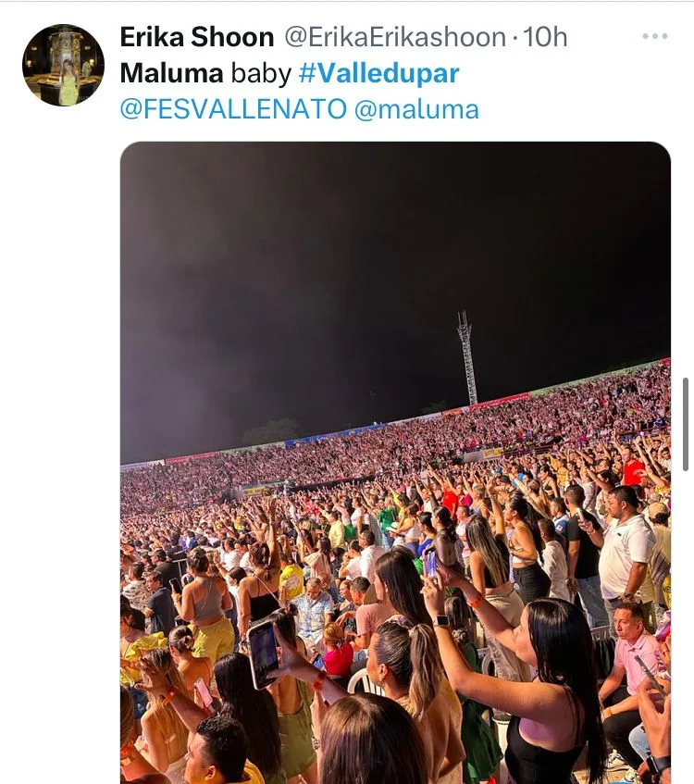Open the @maluma mention
Screen dimensions: 694x784
click(416, 109)
